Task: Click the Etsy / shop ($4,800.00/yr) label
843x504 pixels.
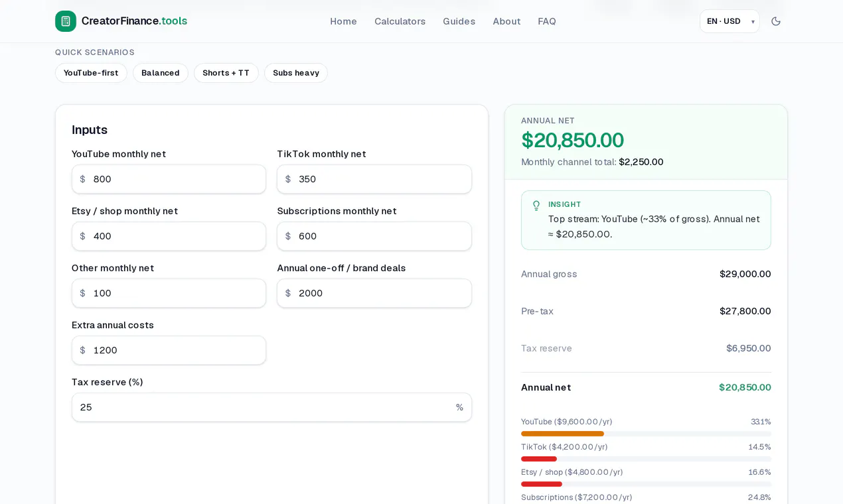Action: click(572, 472)
